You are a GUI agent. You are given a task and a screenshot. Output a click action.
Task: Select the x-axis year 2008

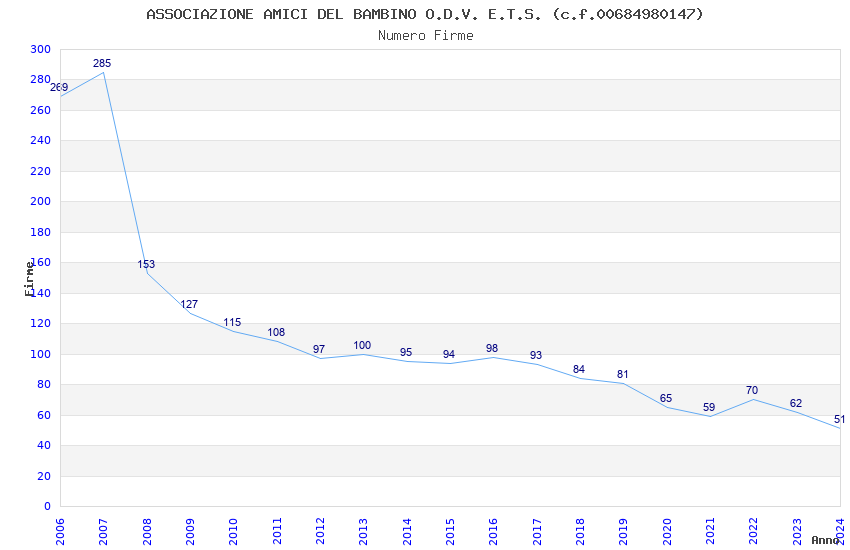pos(147,532)
